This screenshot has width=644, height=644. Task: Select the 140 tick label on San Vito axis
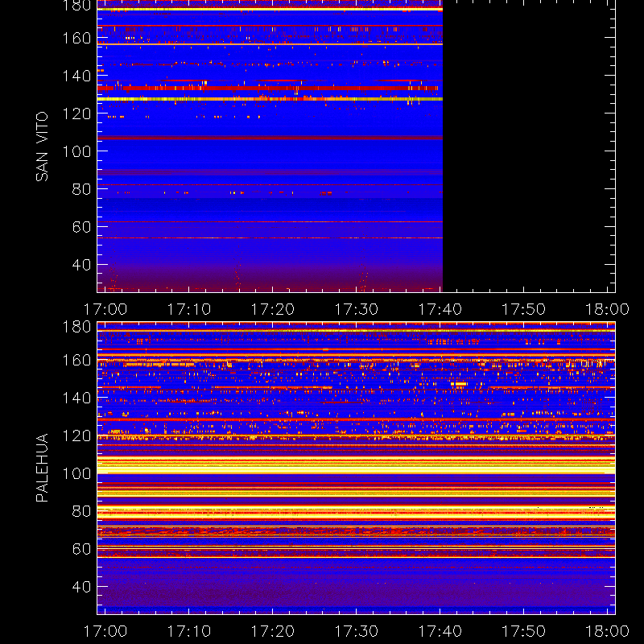[x=76, y=76]
